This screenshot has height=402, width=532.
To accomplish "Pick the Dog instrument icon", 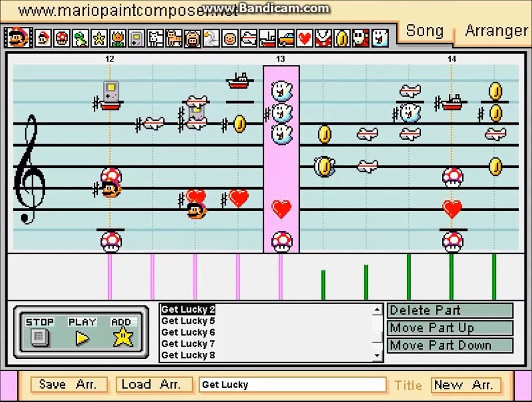I will click(x=155, y=38).
